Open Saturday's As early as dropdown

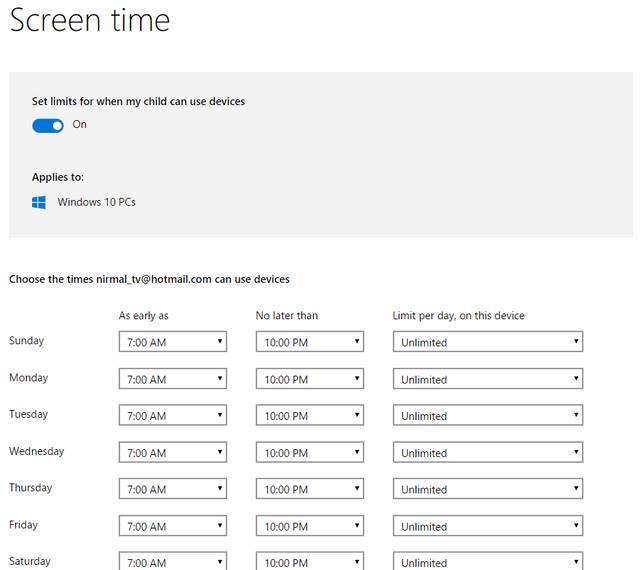(173, 561)
